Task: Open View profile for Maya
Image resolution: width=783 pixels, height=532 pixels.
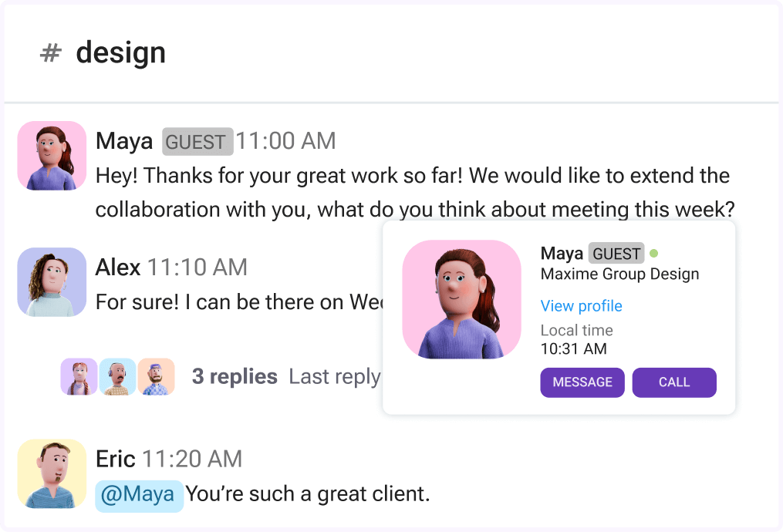Action: click(581, 306)
